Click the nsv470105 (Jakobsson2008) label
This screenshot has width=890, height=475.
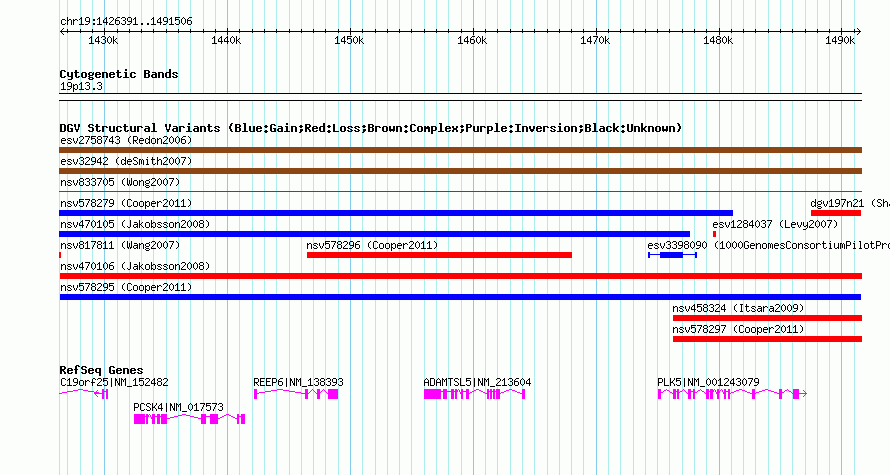tap(135, 225)
